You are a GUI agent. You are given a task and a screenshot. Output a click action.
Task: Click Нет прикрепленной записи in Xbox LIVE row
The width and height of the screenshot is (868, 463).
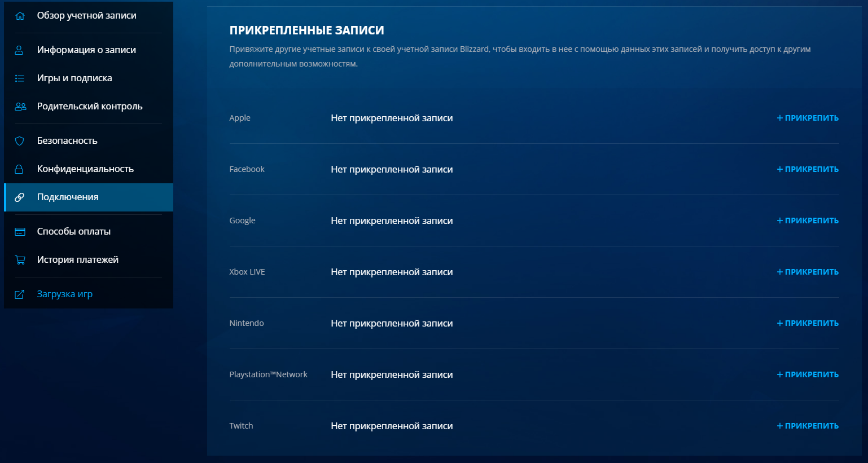pyautogui.click(x=392, y=272)
